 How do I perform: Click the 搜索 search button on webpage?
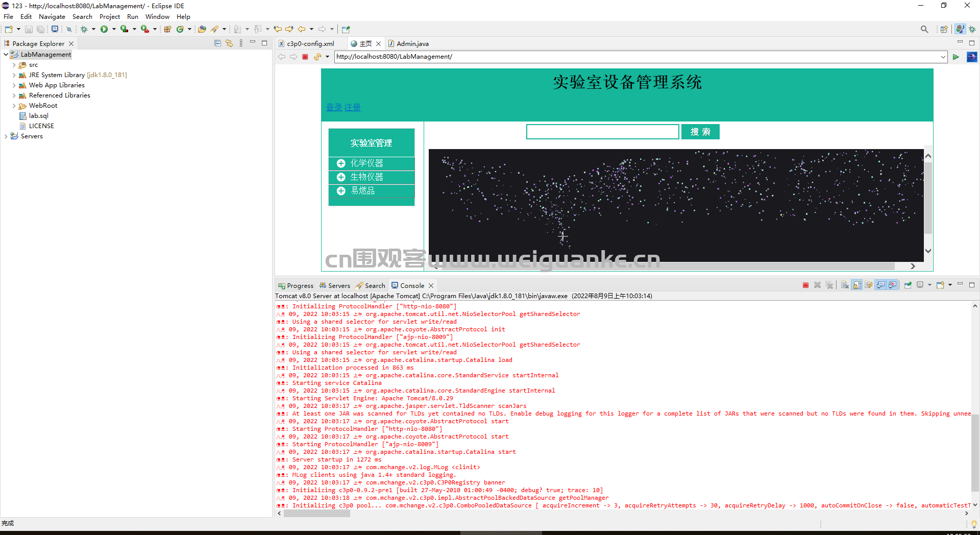[x=700, y=132]
